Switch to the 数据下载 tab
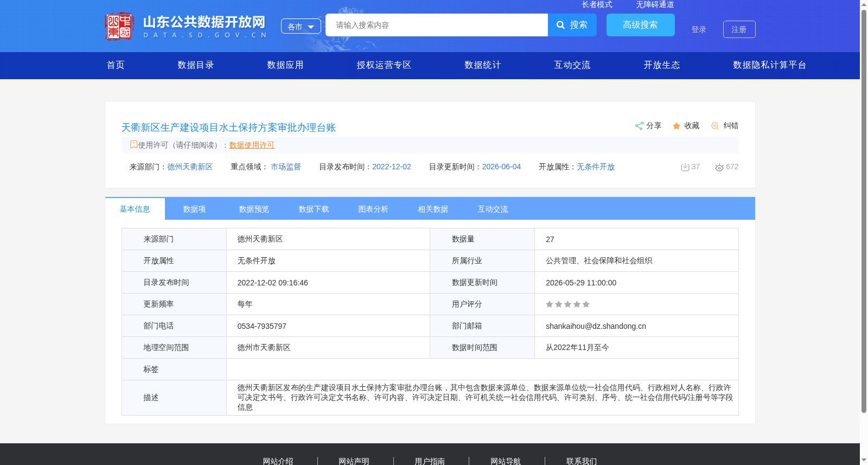The height and width of the screenshot is (465, 868). click(314, 209)
